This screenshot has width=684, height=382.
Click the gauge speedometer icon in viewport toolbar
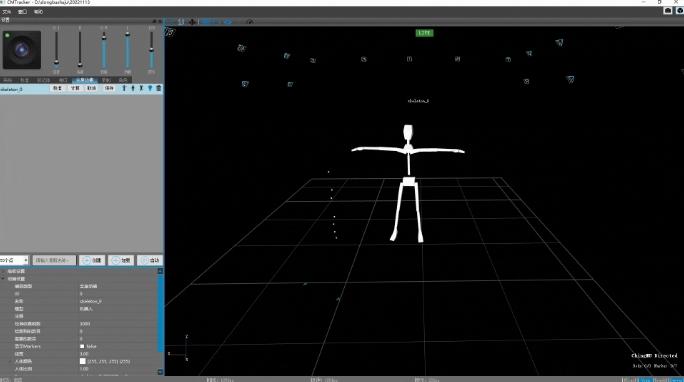pyautogui.click(x=250, y=22)
